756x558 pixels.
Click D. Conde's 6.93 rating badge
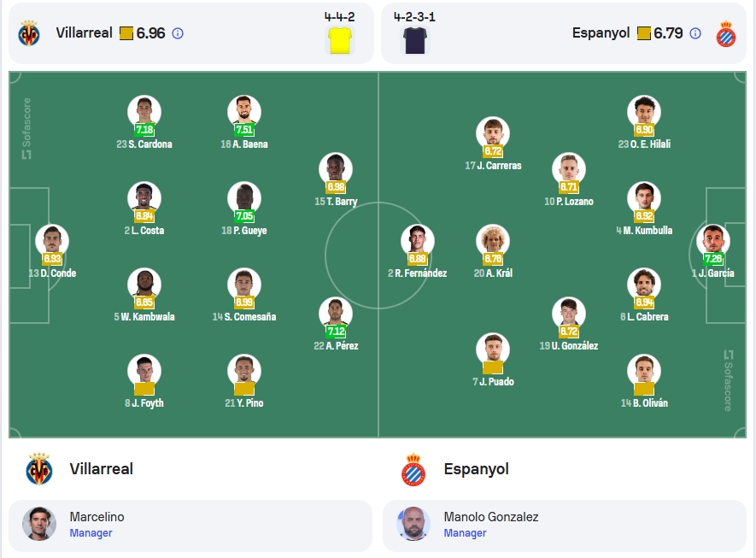[52, 259]
